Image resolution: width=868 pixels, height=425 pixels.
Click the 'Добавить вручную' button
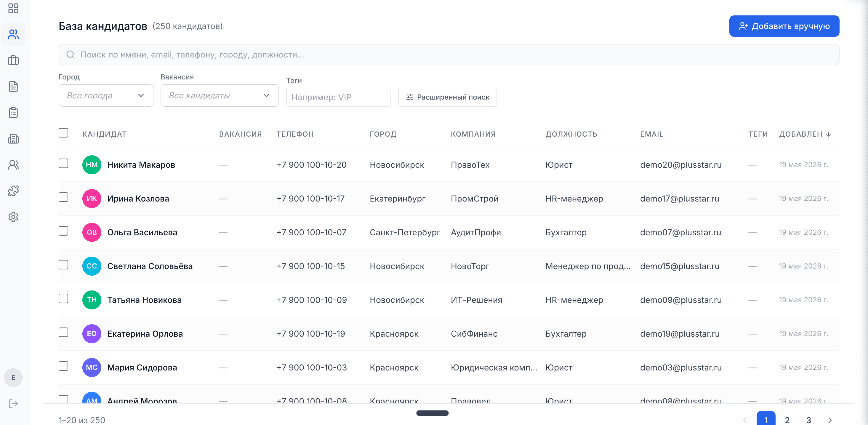(x=784, y=26)
